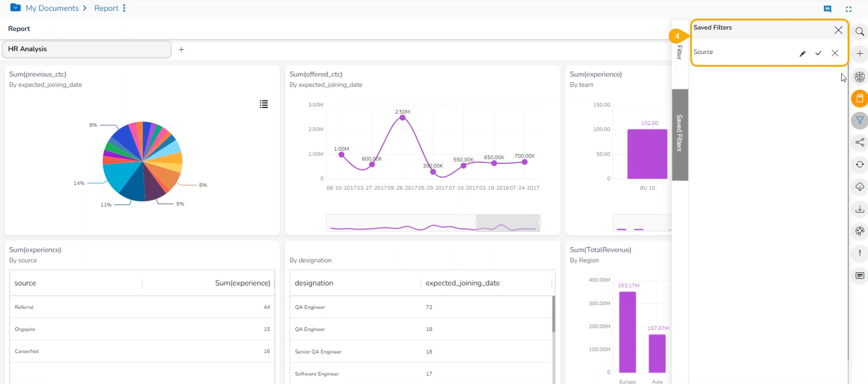Click the line chart range slider
Viewport: 868px width, 384px height.
pyautogui.click(x=507, y=222)
